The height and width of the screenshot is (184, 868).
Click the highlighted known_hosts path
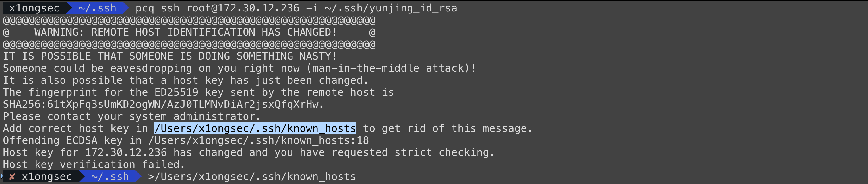tap(255, 128)
